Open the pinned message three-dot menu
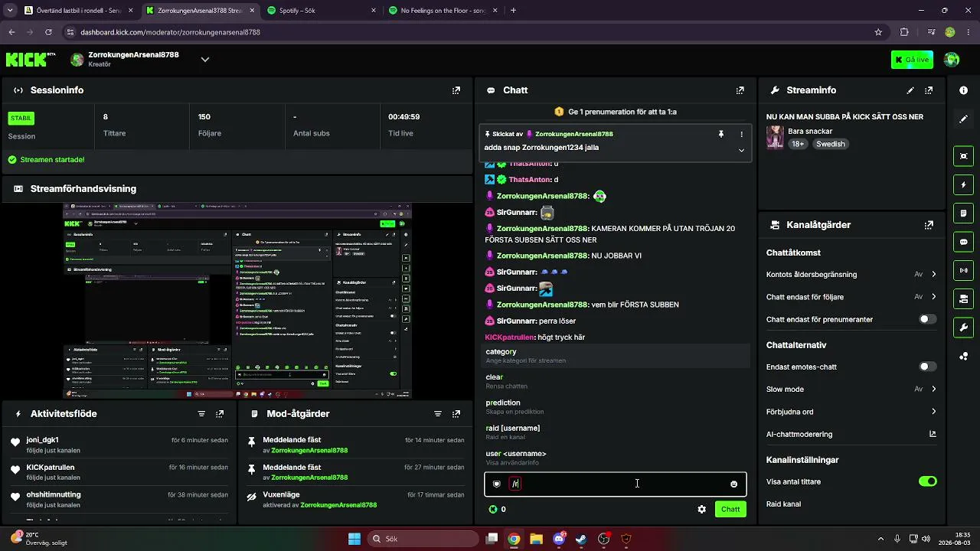The image size is (980, 551). [x=741, y=134]
